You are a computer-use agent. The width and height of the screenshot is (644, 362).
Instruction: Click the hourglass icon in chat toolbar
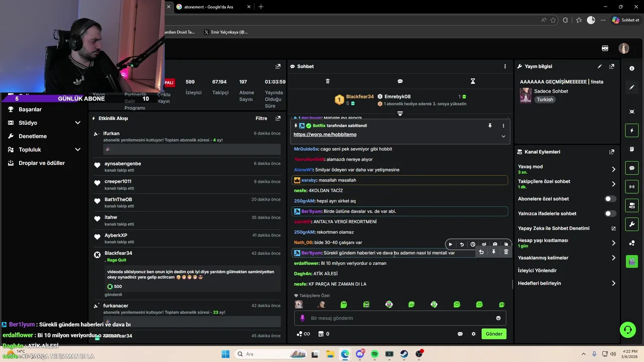coord(472,81)
